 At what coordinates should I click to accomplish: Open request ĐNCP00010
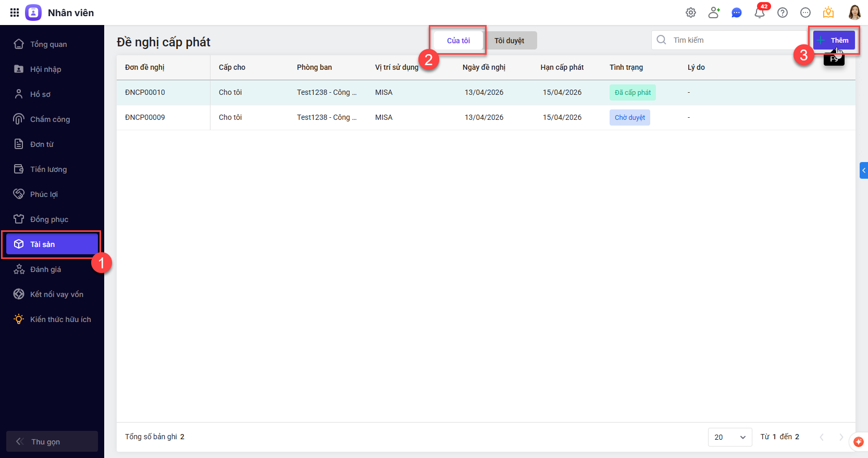[145, 92]
